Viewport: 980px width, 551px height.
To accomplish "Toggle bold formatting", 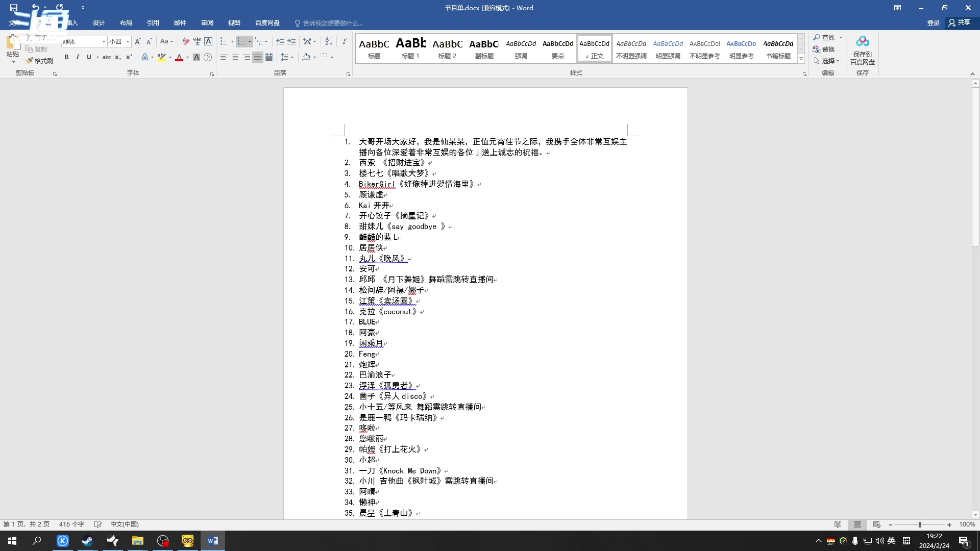I will [66, 57].
